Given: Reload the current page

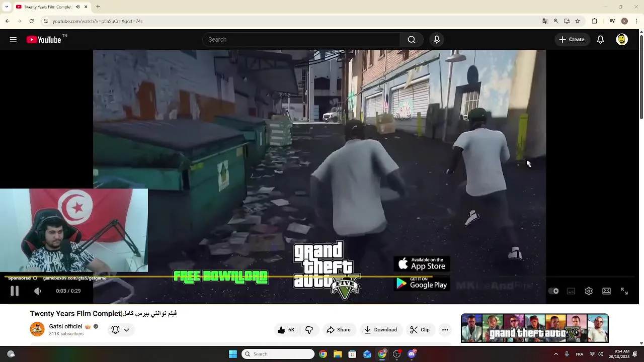Looking at the screenshot, I should [31, 21].
